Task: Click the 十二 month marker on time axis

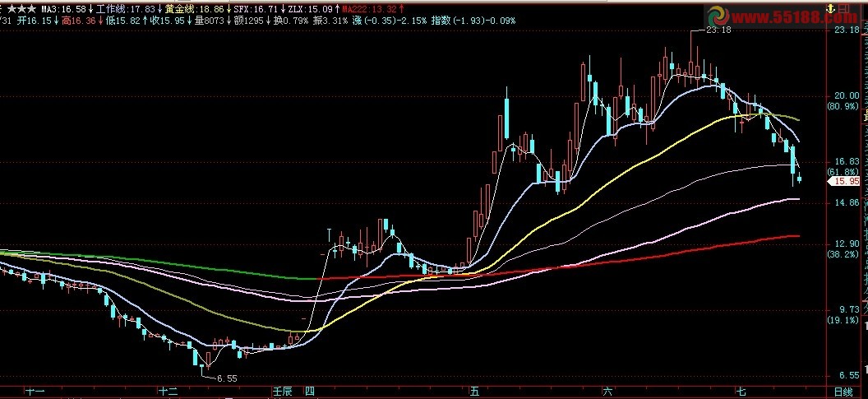Action: [x=169, y=392]
